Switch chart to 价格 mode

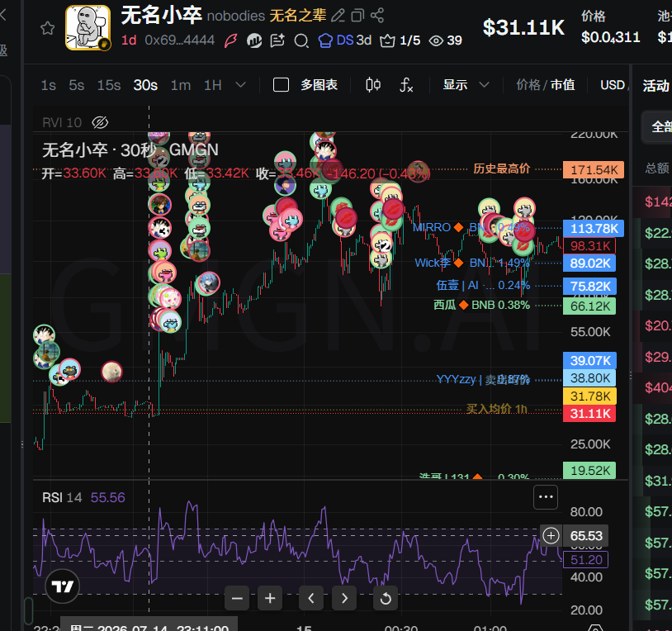[528, 85]
